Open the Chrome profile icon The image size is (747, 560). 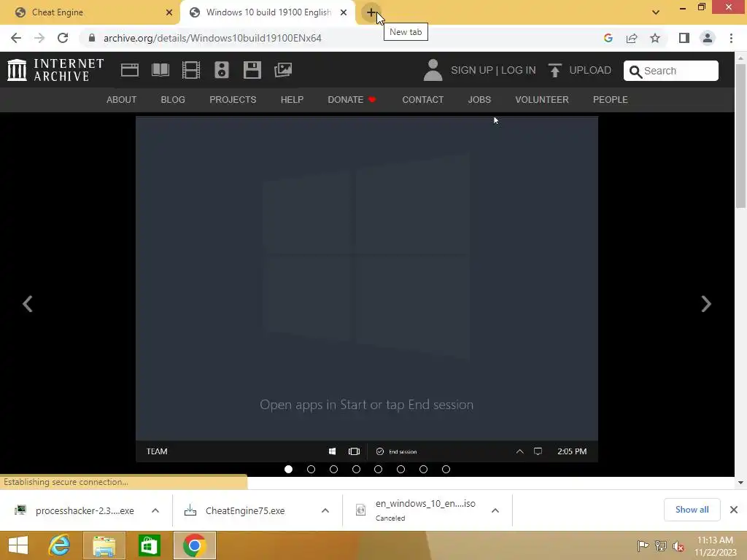point(708,38)
